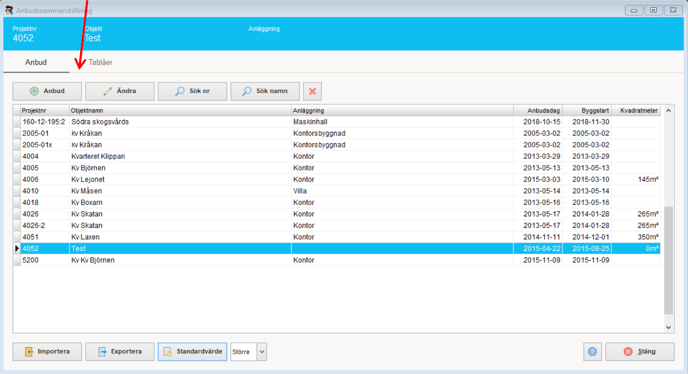Click the Standardvärde button
688x374 pixels.
pos(192,352)
